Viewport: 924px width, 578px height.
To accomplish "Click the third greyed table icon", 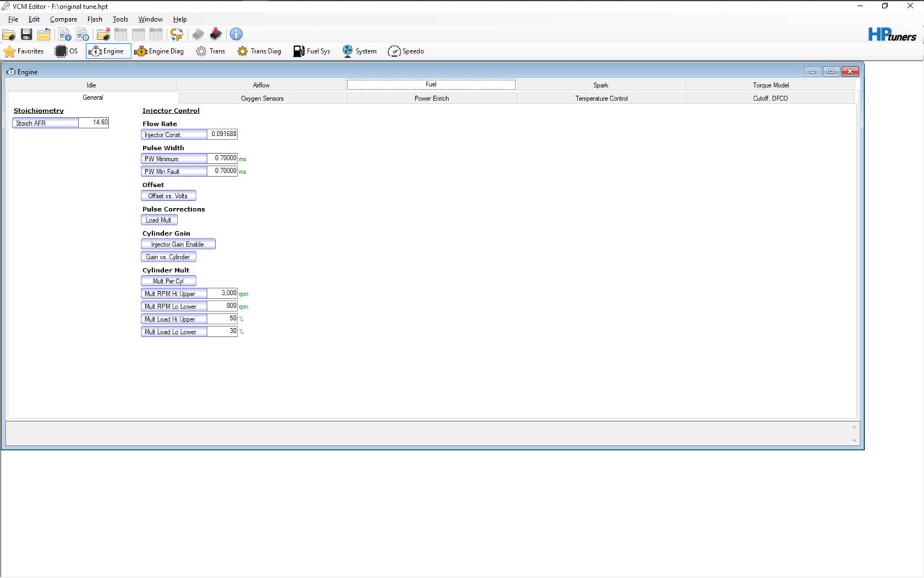I will tap(156, 34).
